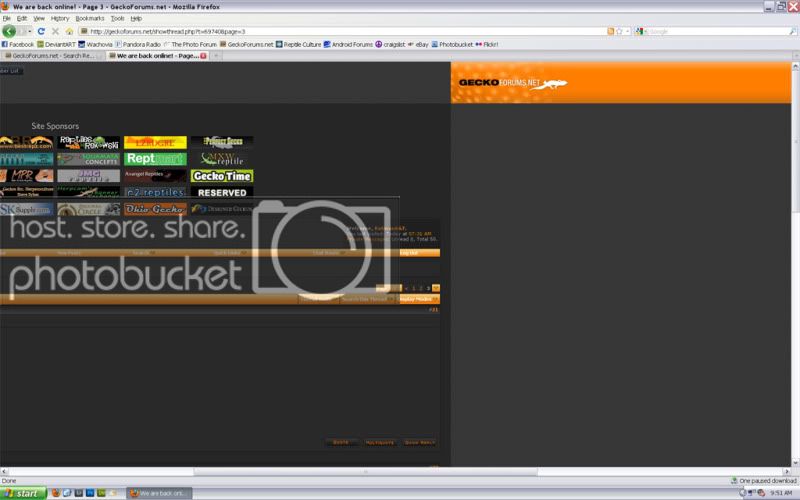
Task: Select 'We are back onl...' taskbar button
Action: coord(160,493)
